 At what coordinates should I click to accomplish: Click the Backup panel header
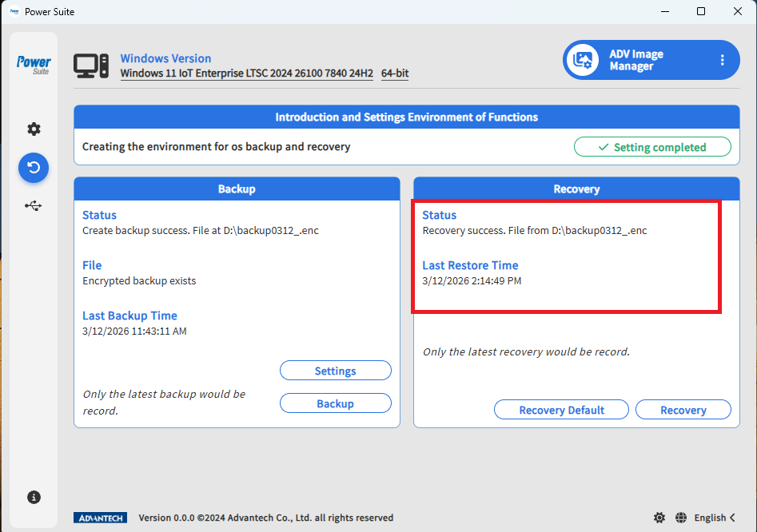pos(237,189)
